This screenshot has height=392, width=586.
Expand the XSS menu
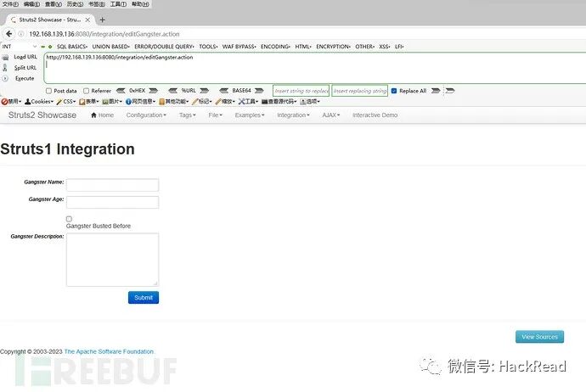point(385,47)
